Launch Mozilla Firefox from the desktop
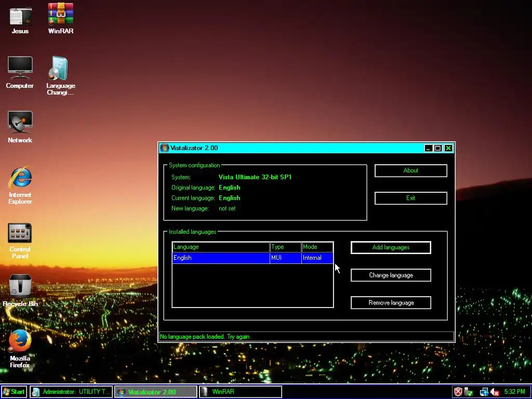The height and width of the screenshot is (399, 532). point(20,349)
